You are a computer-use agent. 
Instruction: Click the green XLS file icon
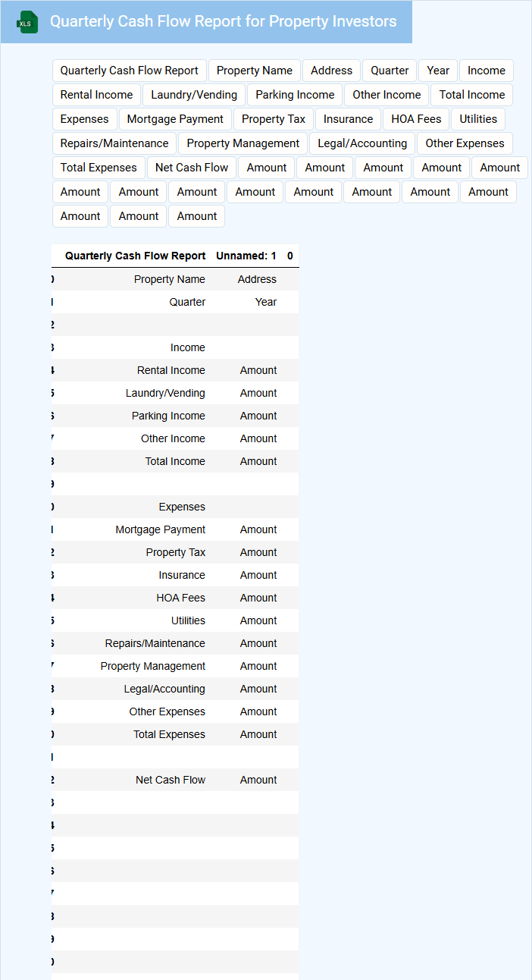tap(27, 22)
